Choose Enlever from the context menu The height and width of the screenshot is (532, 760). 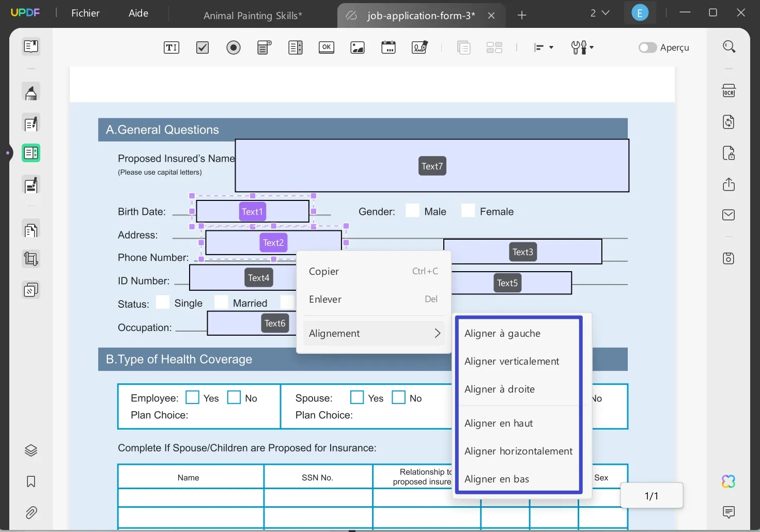coord(374,299)
